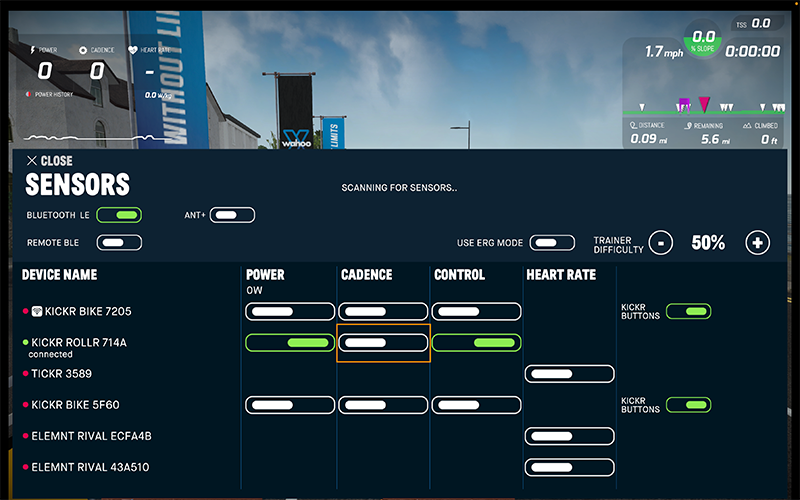800x500 pixels.
Task: Click the Heart Rate heart icon
Action: point(133,50)
